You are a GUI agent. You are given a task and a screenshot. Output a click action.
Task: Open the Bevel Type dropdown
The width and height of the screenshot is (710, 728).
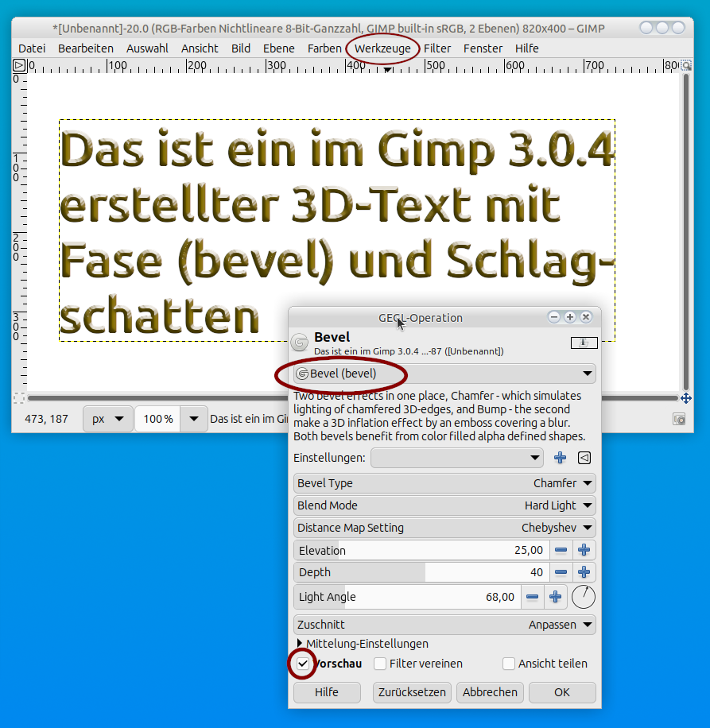[444, 483]
